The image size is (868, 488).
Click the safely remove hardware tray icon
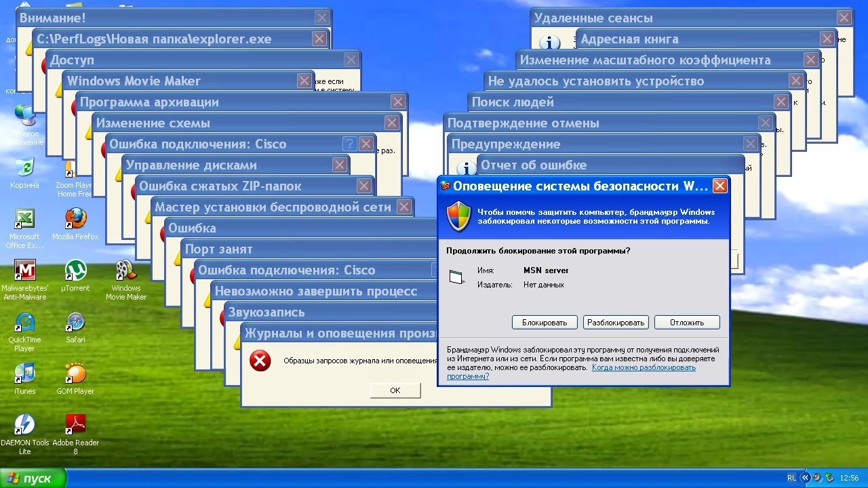tap(829, 478)
